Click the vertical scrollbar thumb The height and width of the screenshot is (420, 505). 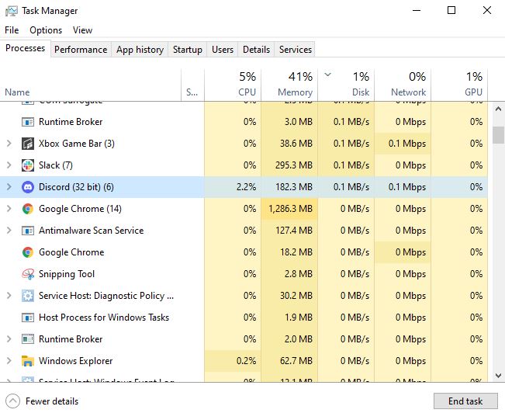(x=498, y=137)
